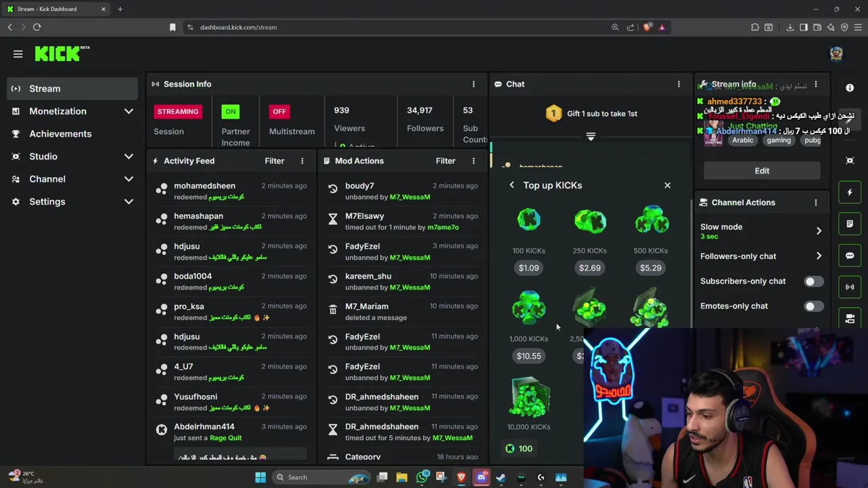This screenshot has height=488, width=868.
Task: Open a new browser tab
Action: 120,9
